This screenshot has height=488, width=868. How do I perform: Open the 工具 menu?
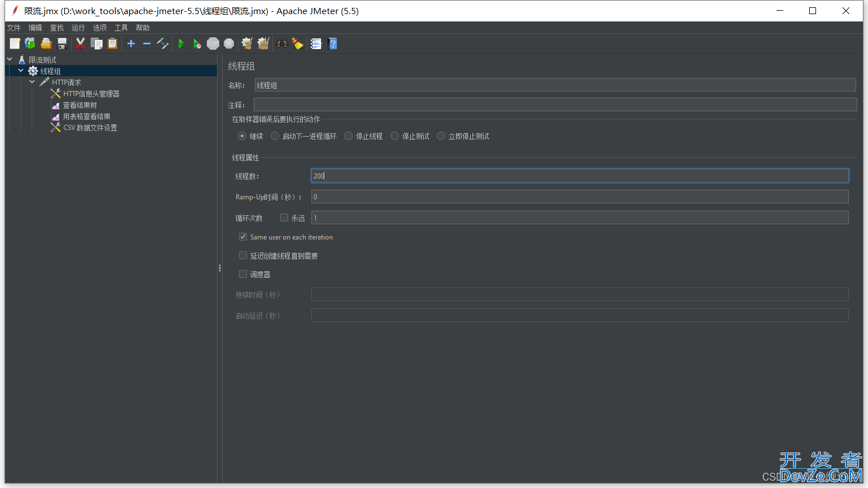tap(121, 28)
